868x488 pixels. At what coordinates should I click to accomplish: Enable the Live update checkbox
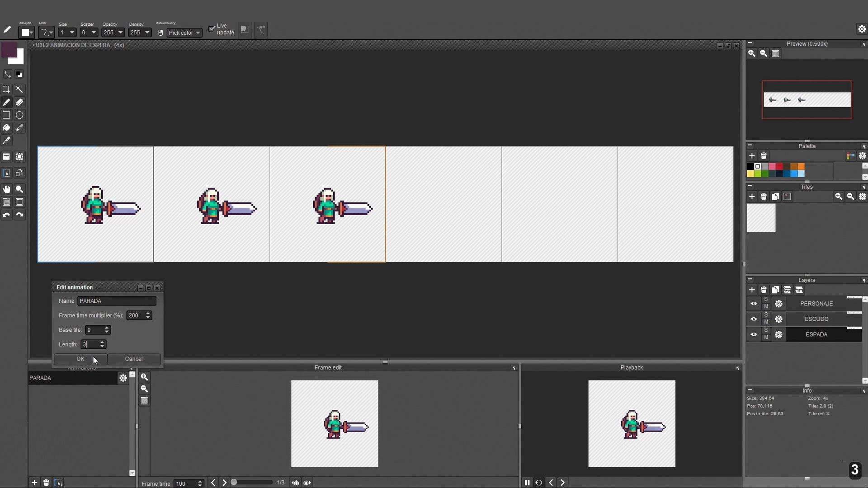click(x=212, y=28)
